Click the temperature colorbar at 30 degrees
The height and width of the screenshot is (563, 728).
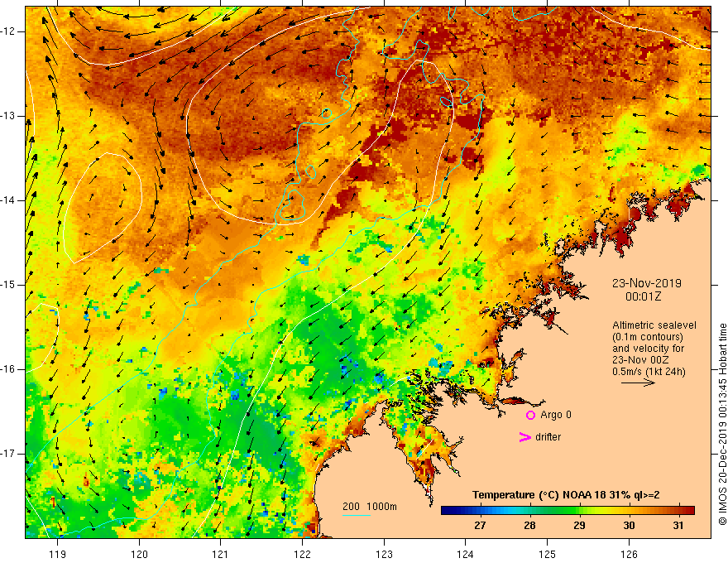(629, 511)
